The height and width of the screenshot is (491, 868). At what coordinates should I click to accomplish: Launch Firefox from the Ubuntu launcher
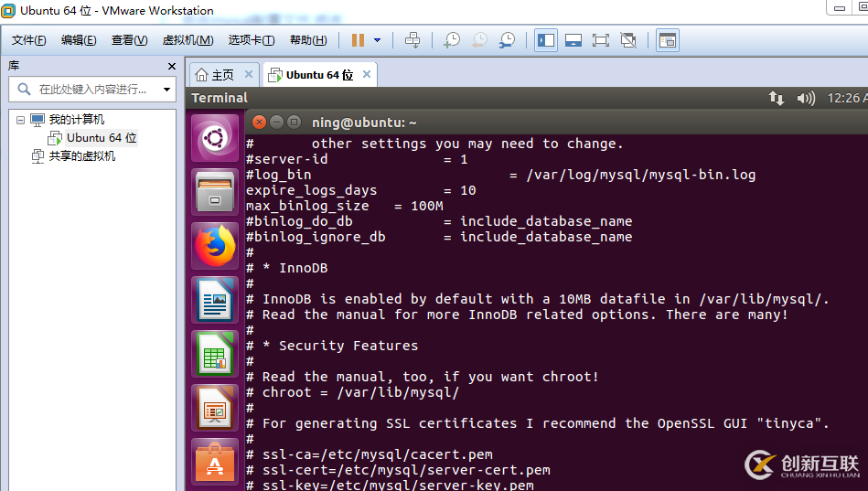[x=215, y=246]
